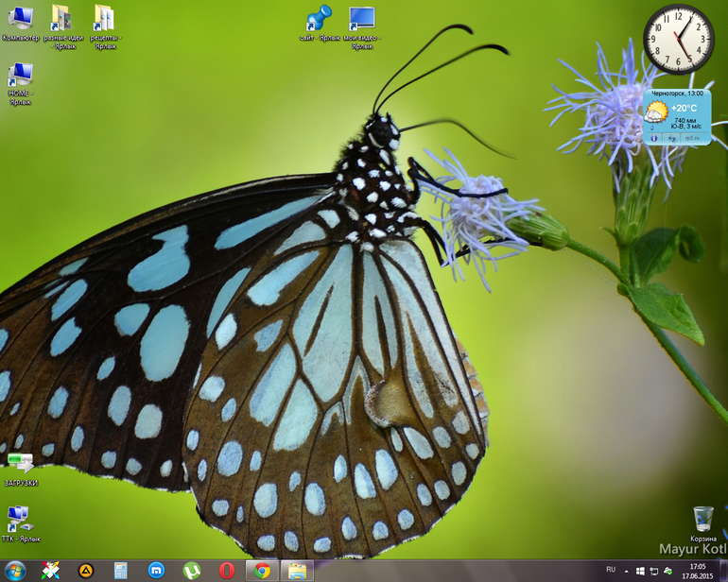Open the taskbar date and time
Image resolution: width=728 pixels, height=582 pixels.
(698, 571)
